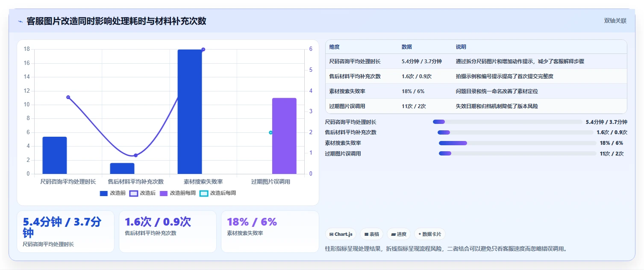Screen dimensions: 644x270
Task: Select table cell 18% / 6%
Action: (x=413, y=91)
